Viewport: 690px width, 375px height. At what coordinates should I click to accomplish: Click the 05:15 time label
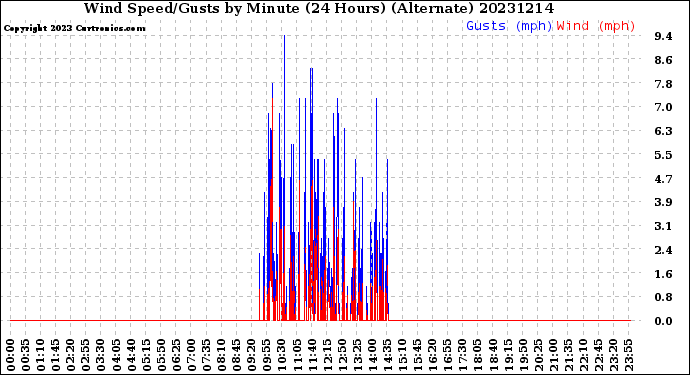tap(146, 355)
